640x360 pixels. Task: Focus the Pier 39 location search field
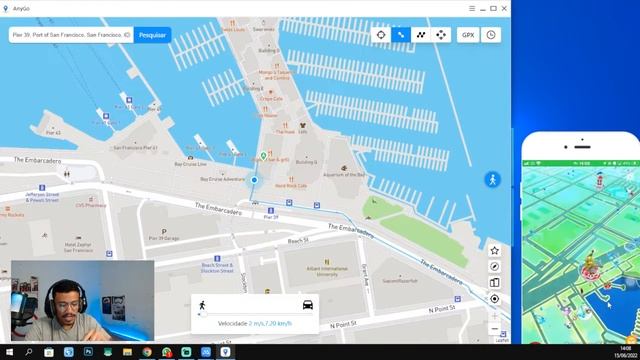click(71, 35)
